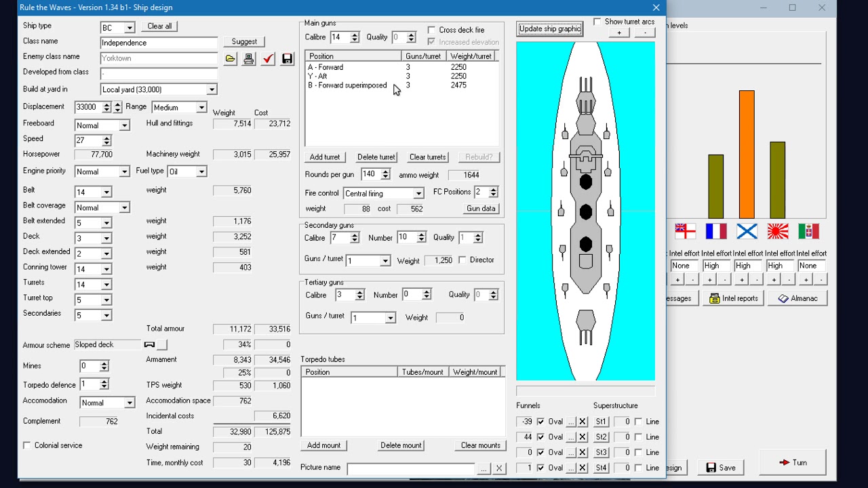This screenshot has width=868, height=488.
Task: Toggle Oval checkbox for first funnel (-39)
Action: 540,422
